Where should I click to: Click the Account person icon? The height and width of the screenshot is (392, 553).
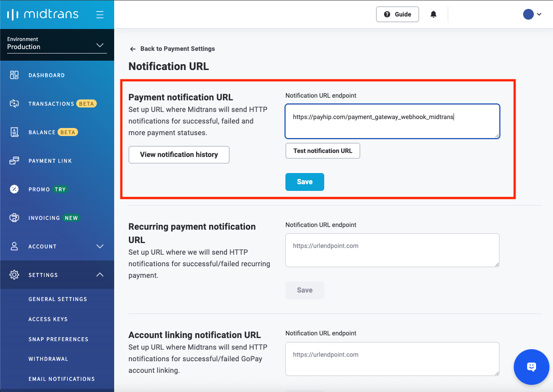pyautogui.click(x=14, y=246)
